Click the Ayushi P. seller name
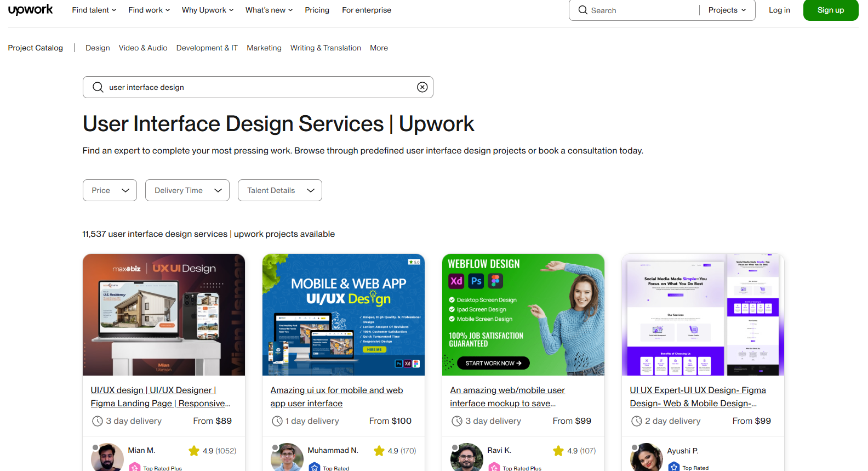Screen dimensions: 868x471 (683, 451)
